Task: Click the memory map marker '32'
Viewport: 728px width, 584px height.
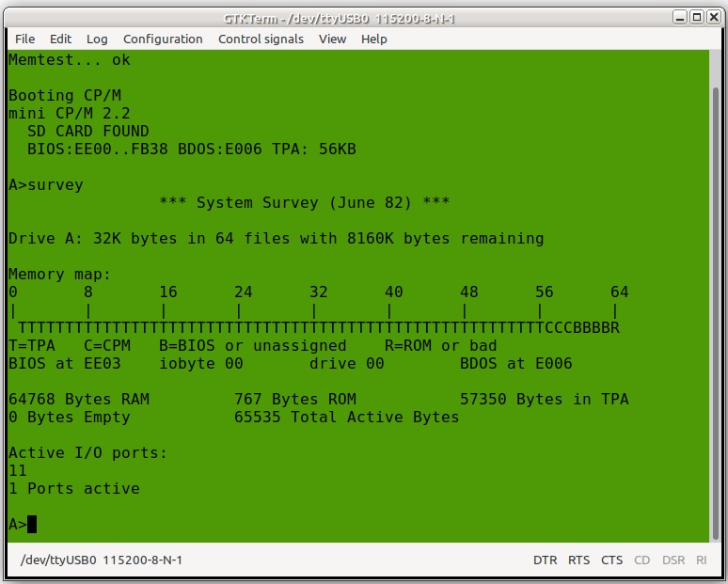Action: [x=319, y=292]
